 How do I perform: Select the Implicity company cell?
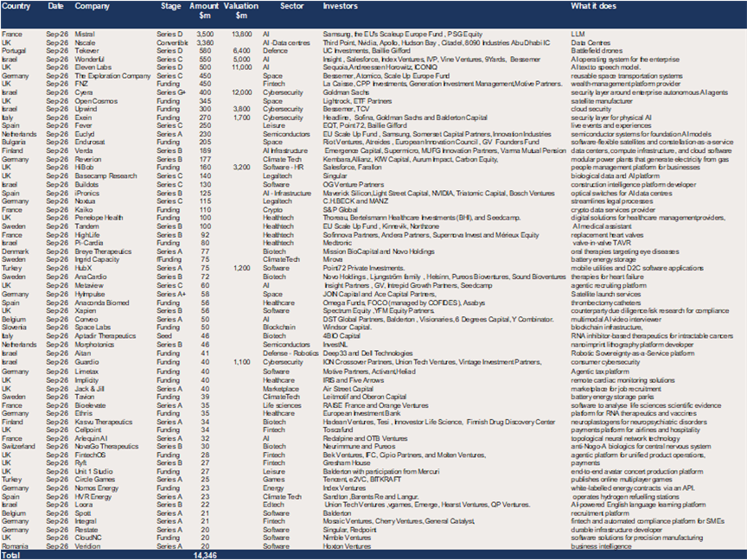click(x=86, y=380)
